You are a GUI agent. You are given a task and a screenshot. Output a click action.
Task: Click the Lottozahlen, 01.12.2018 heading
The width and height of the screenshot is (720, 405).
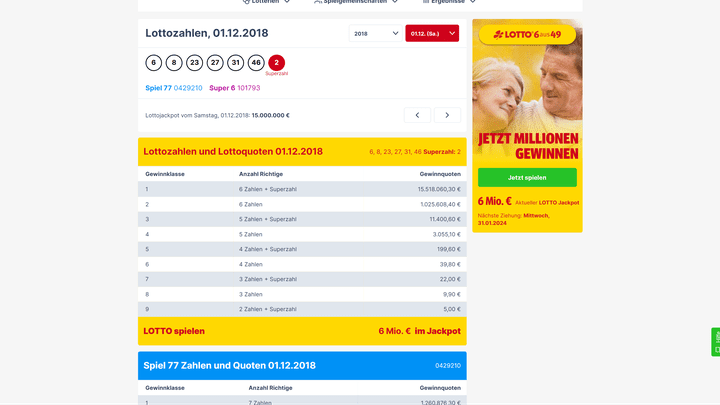[207, 33]
